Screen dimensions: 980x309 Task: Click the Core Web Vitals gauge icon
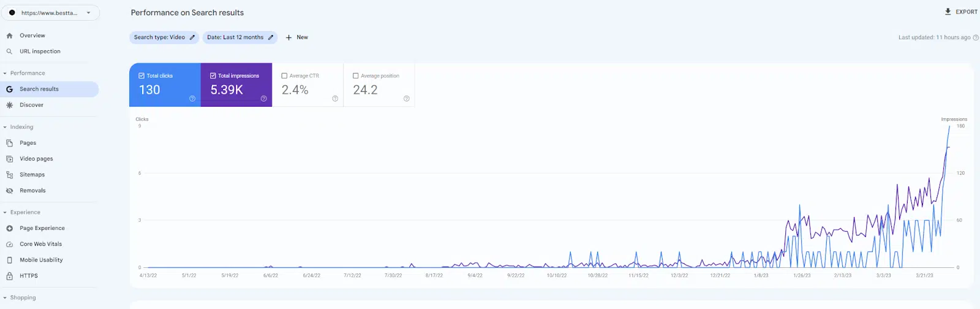(x=9, y=244)
